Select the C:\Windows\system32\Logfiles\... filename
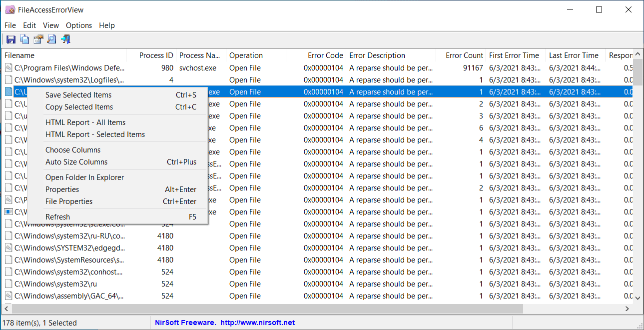The height and width of the screenshot is (330, 644). click(x=69, y=80)
